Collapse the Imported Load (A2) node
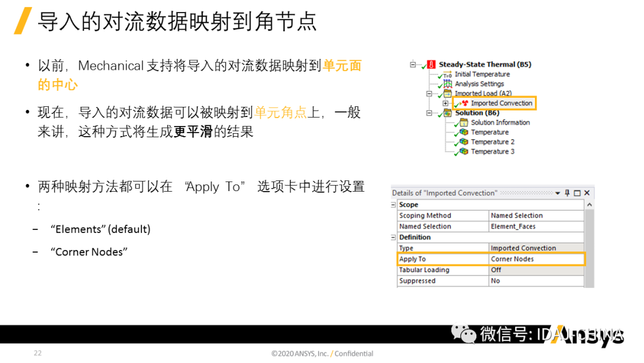The image size is (644, 363). point(429,93)
